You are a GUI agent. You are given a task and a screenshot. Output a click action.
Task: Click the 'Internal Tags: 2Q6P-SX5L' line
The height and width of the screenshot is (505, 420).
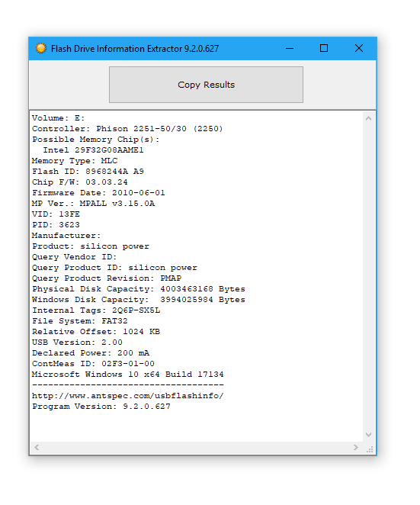[96, 310]
